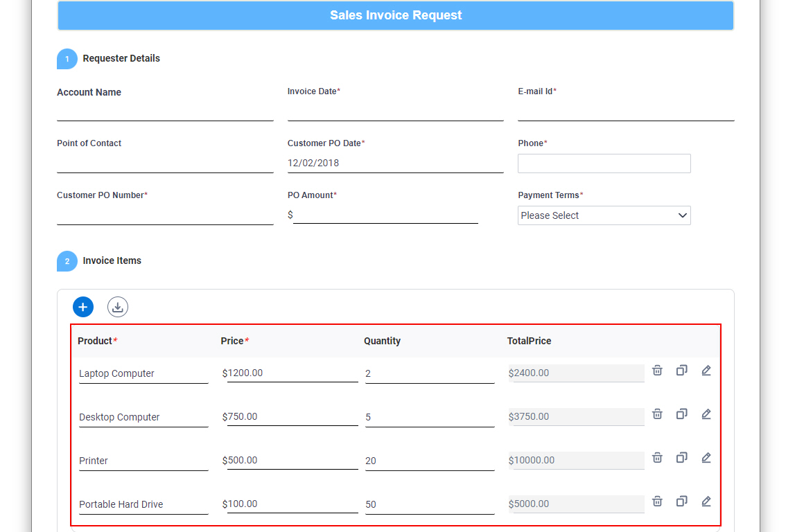Click the quantity field showing 5
Screen dimensions: 795x532
tap(430, 417)
